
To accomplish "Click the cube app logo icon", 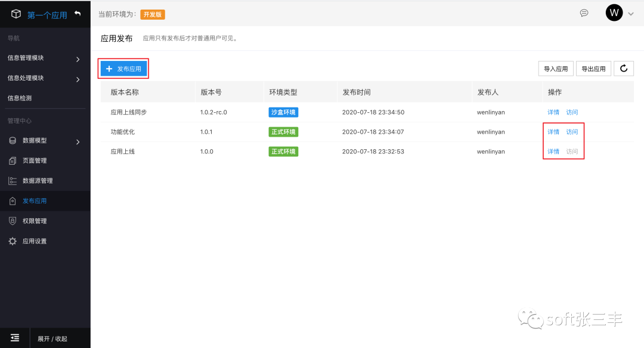I will pos(16,14).
